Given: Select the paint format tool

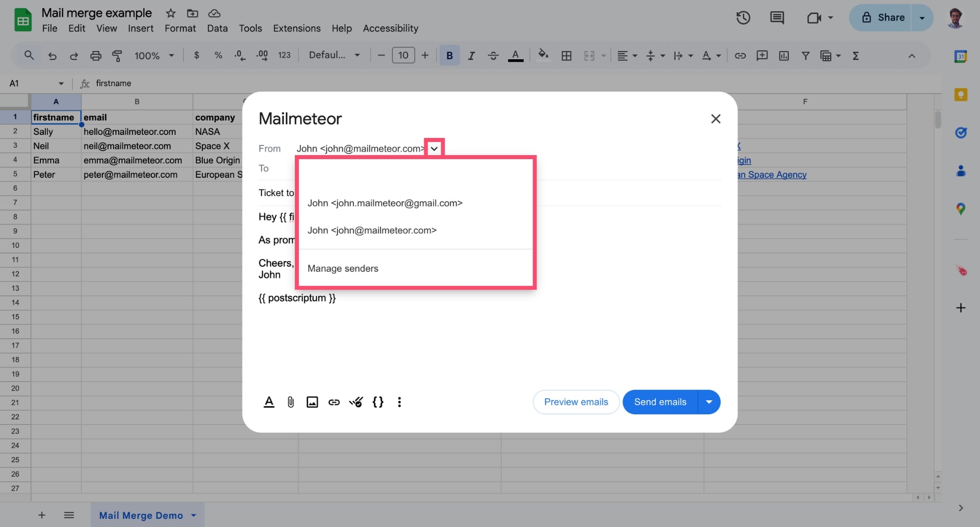Looking at the screenshot, I should click(117, 56).
